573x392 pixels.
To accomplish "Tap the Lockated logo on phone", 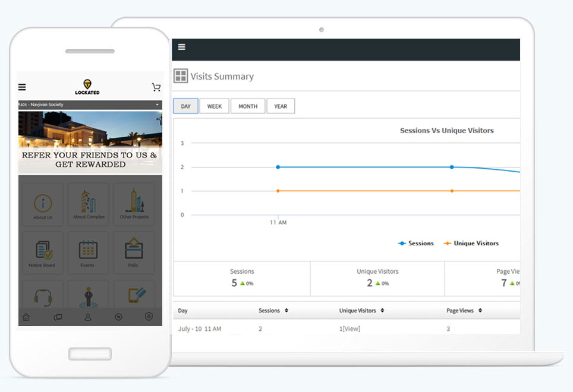I will pos(87,87).
